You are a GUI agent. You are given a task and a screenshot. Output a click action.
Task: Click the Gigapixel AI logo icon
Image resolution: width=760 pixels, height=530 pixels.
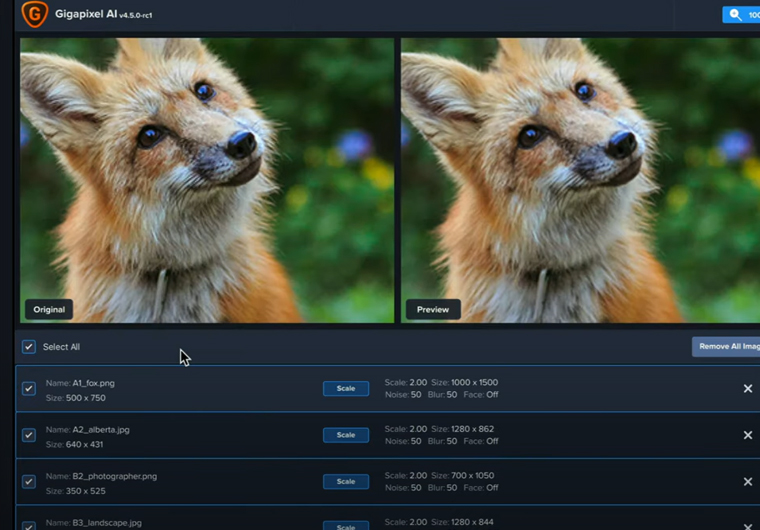click(35, 14)
